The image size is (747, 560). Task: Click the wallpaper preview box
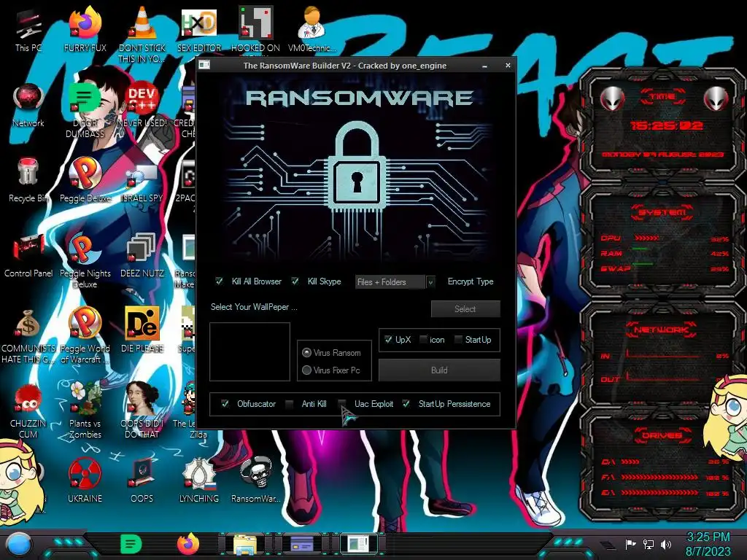pyautogui.click(x=249, y=352)
